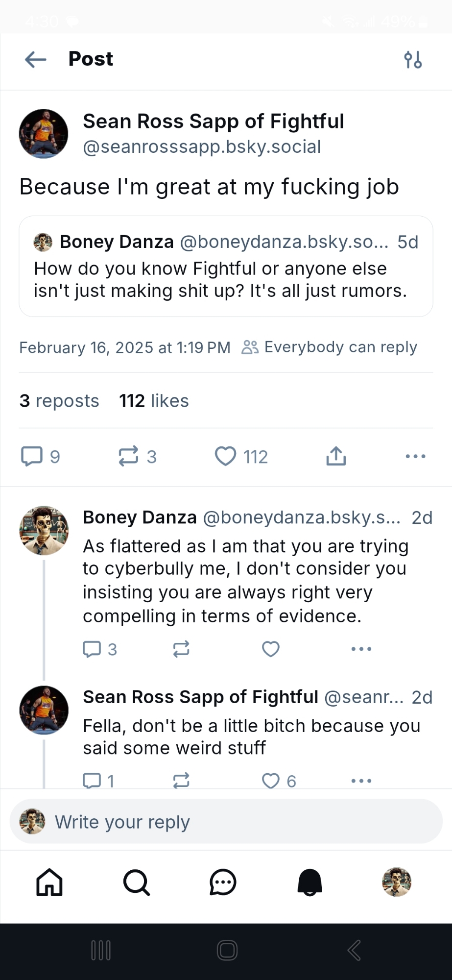The width and height of the screenshot is (452, 980).
Task: Tap reply icon on main post
Action: click(32, 456)
